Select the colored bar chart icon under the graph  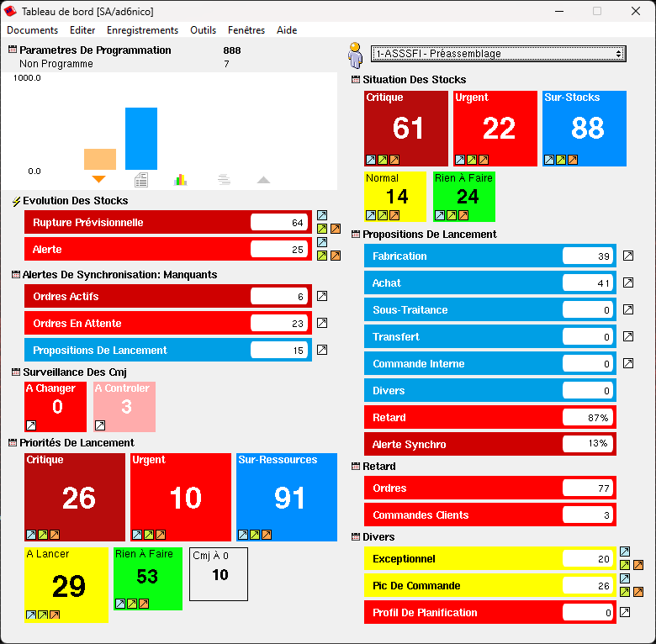click(180, 179)
